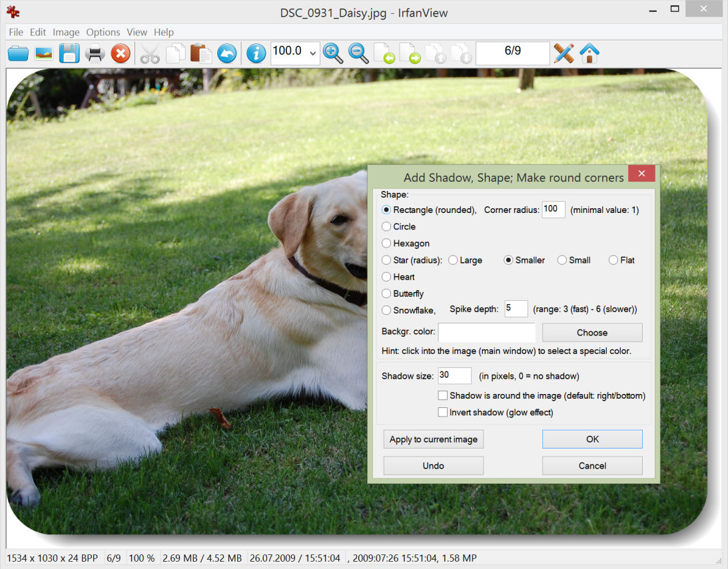Click the Undo arrow toolbar icon

click(x=226, y=53)
